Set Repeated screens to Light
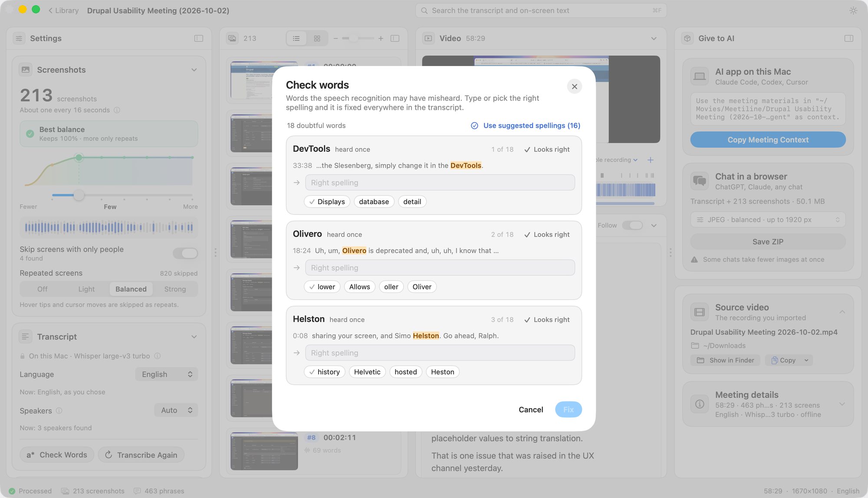 [x=86, y=289]
